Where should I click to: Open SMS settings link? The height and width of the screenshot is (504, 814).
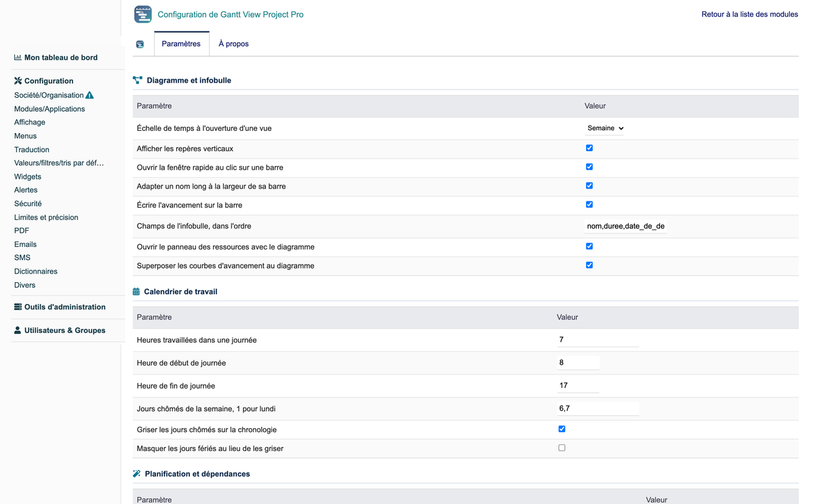pos(22,258)
